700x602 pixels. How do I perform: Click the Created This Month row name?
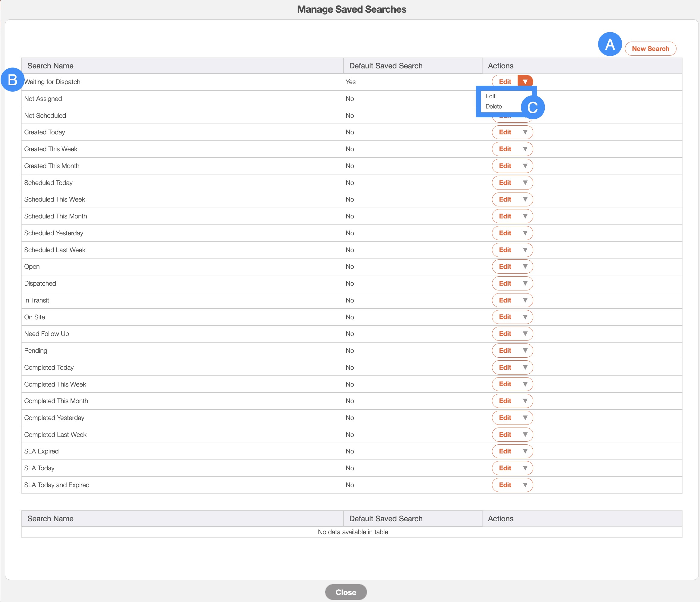pyautogui.click(x=52, y=166)
